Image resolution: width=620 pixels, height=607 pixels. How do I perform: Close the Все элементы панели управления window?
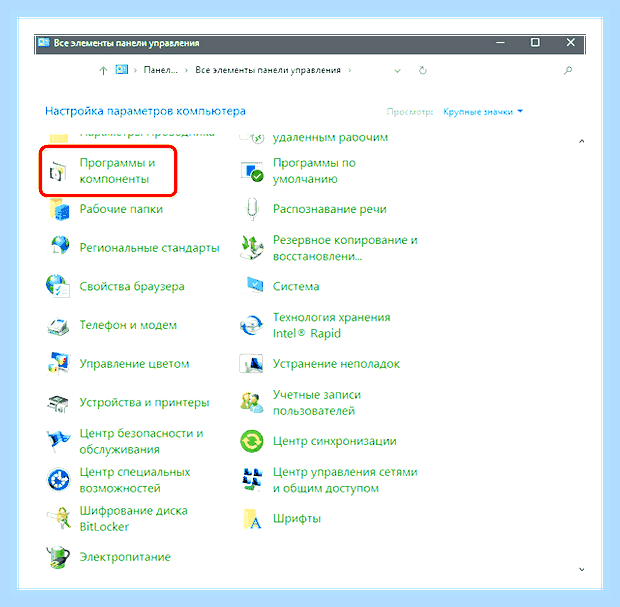click(571, 42)
